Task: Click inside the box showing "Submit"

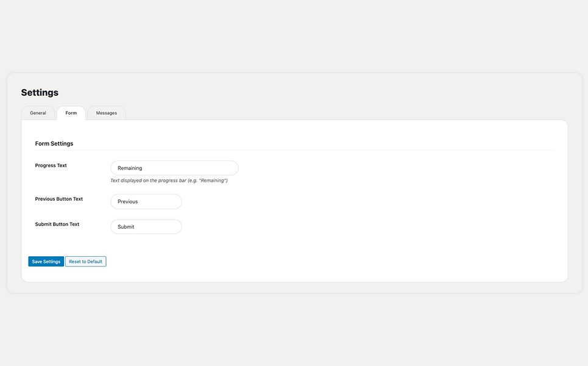Action: tap(146, 227)
